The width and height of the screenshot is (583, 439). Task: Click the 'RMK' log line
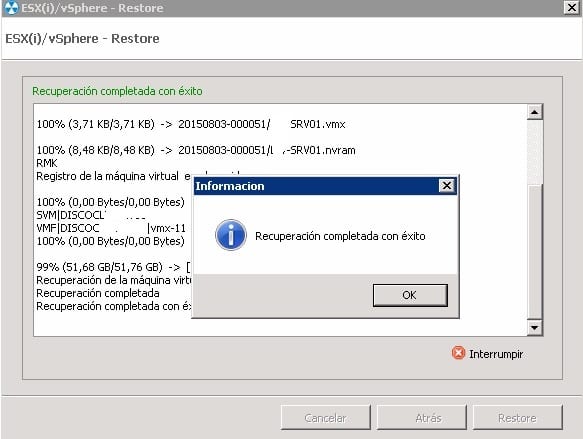47,163
